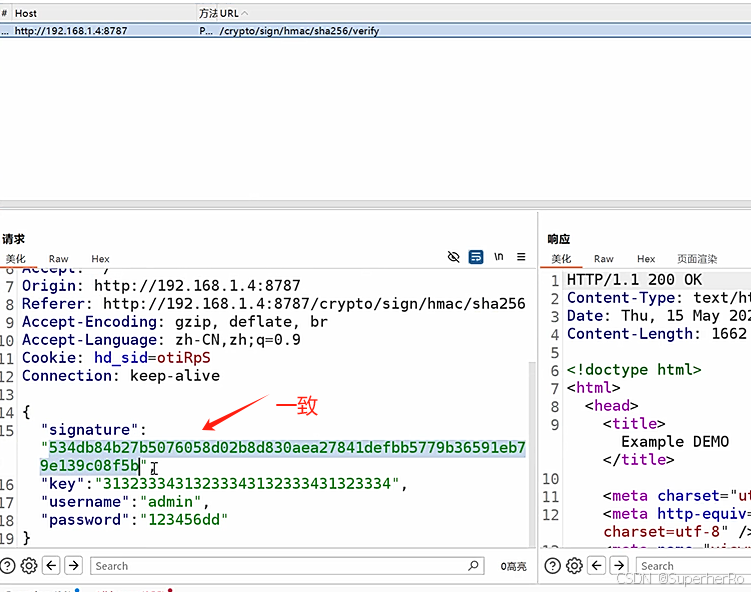The height and width of the screenshot is (592, 751).
Task: Click the Host column header
Action: tap(25, 13)
